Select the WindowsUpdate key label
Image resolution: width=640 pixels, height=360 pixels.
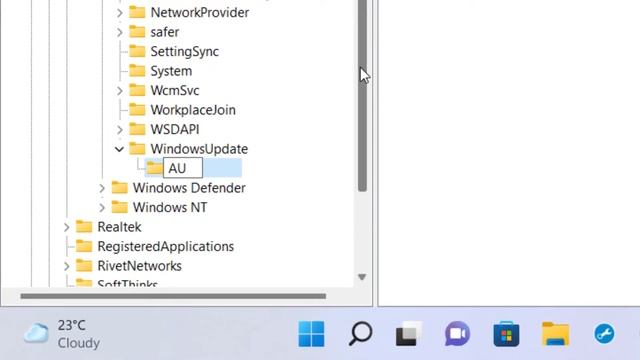(199, 149)
